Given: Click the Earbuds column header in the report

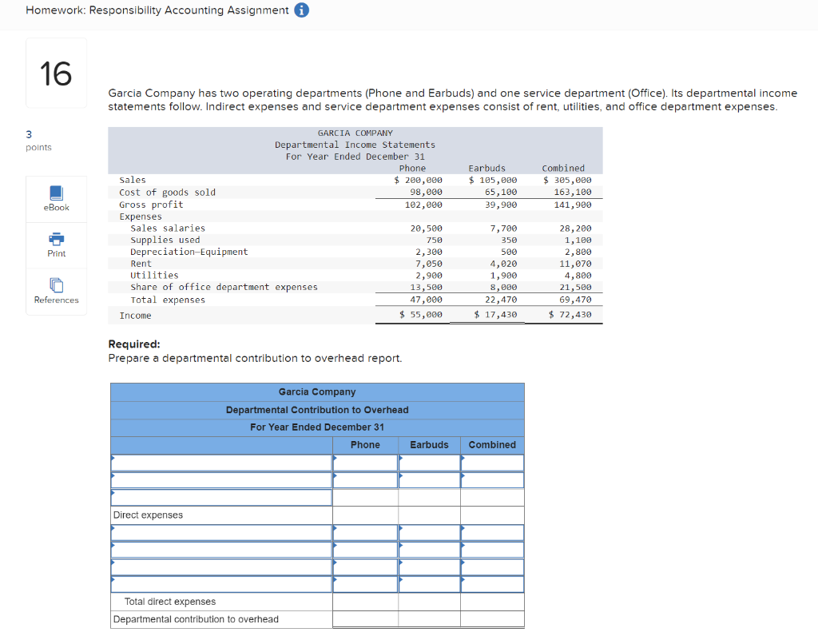Looking at the screenshot, I should point(429,445).
